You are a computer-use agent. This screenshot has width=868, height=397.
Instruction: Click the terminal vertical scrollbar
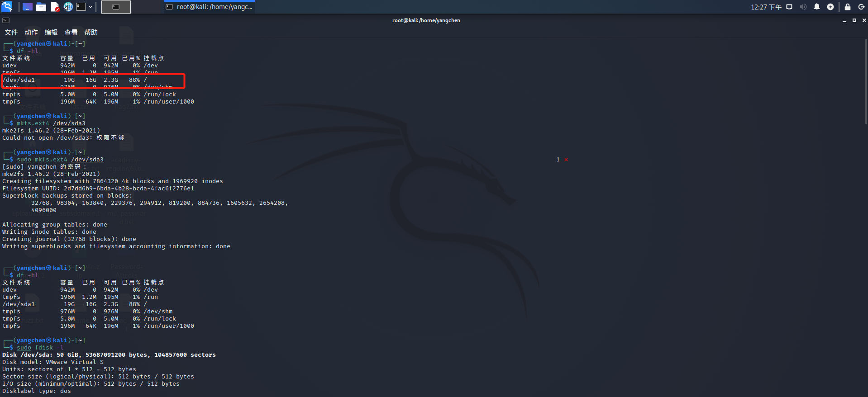866,81
